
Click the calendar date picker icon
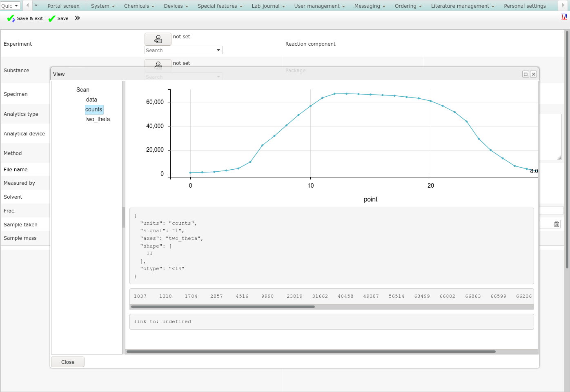point(557,224)
